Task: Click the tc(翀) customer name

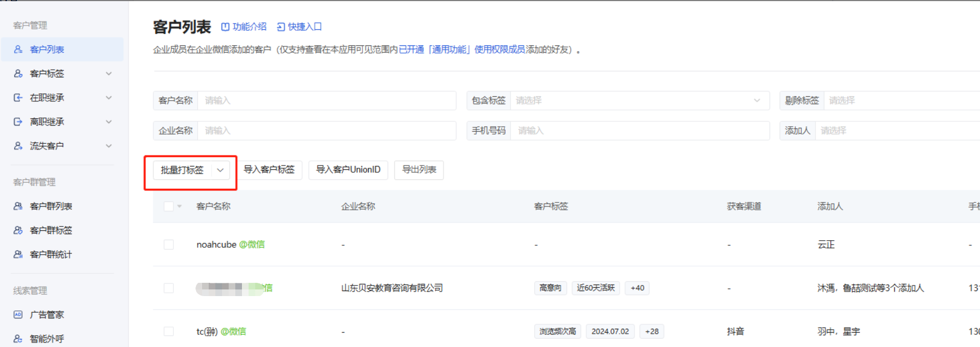Action: [x=207, y=332]
